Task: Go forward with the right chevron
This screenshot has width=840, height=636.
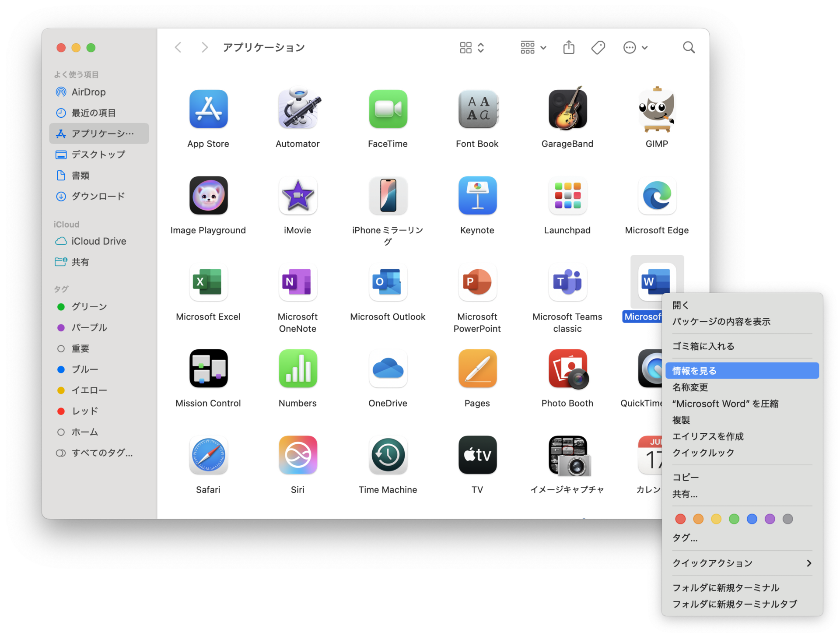Action: 204,47
